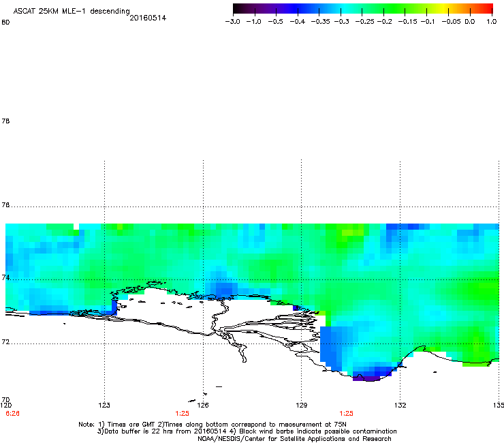
Task: Click the colorbar label -0.2
Action: [384, 22]
